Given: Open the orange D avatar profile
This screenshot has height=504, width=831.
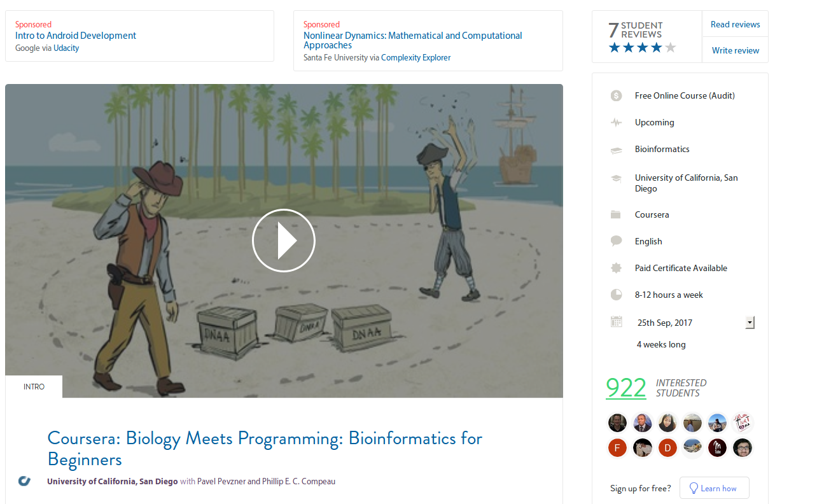Looking at the screenshot, I should click(667, 447).
